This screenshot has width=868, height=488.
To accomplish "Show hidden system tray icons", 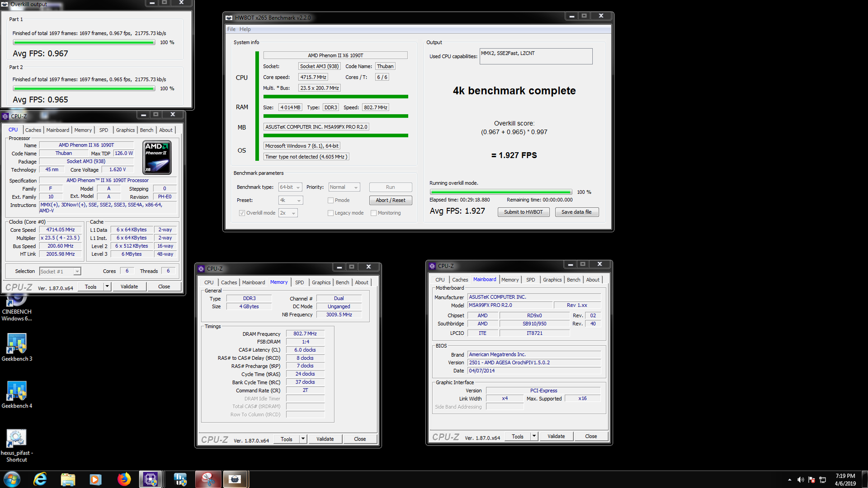I will tap(789, 480).
